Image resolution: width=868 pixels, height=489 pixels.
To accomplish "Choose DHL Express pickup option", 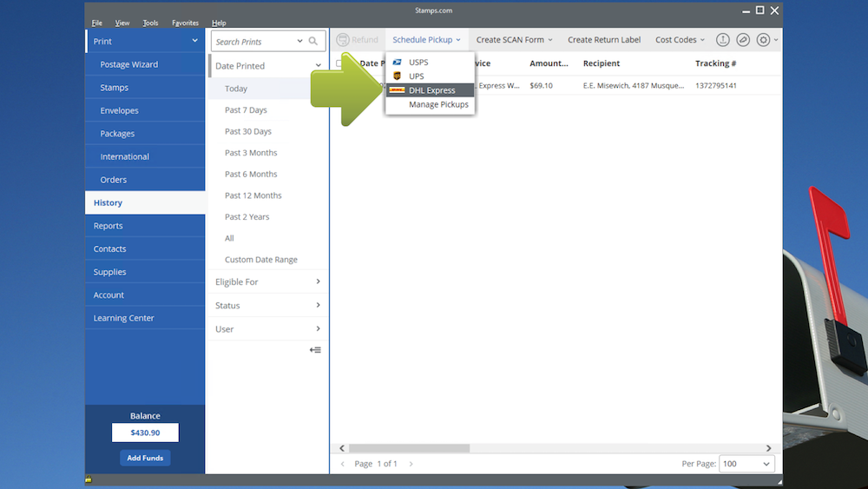I will pyautogui.click(x=431, y=90).
